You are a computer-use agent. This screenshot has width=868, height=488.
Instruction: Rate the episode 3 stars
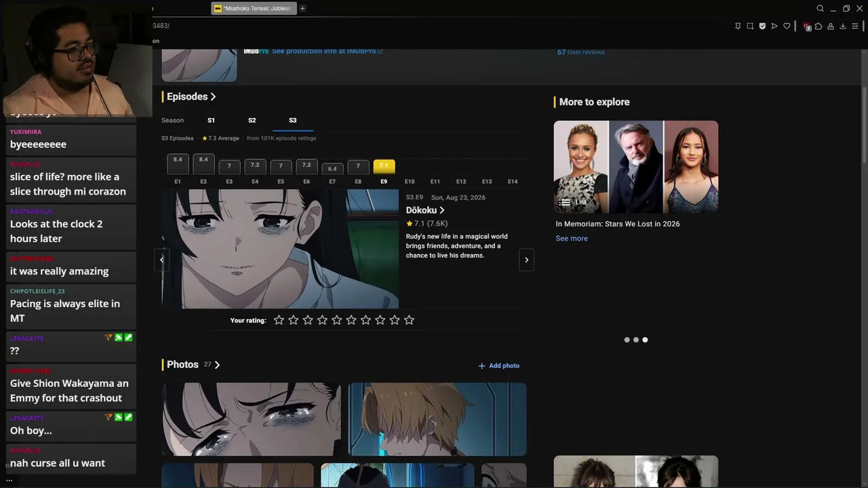coord(308,320)
